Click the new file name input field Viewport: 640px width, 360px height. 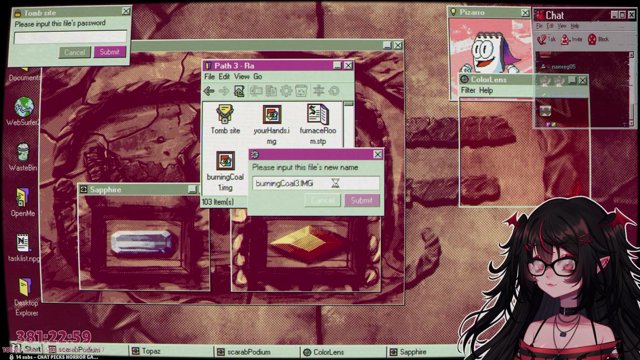[316, 183]
